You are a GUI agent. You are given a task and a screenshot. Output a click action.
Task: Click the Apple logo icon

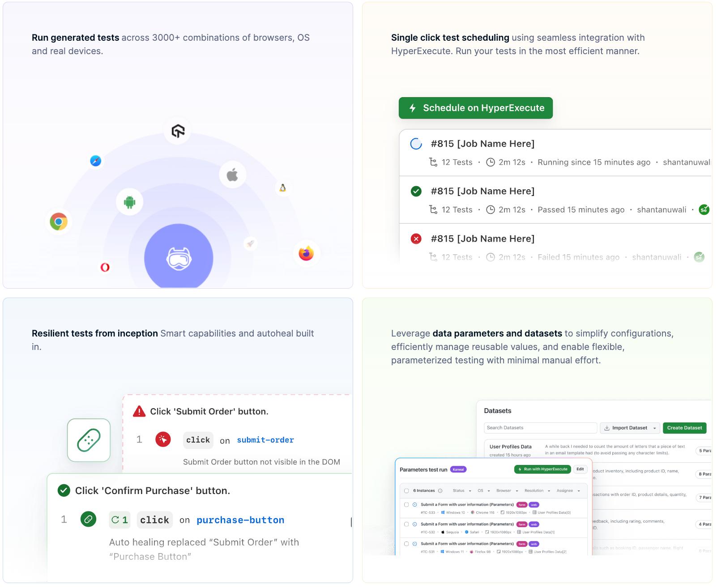(232, 175)
